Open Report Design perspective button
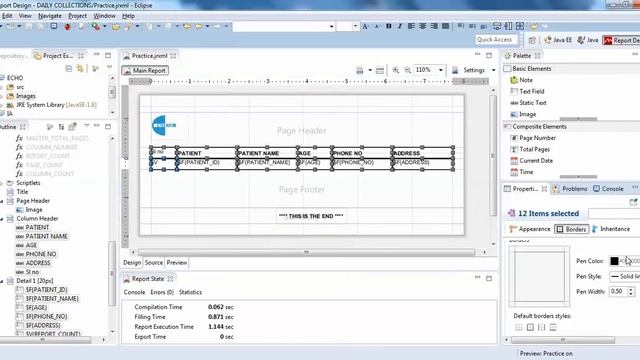This screenshot has width=640, height=360. click(622, 40)
